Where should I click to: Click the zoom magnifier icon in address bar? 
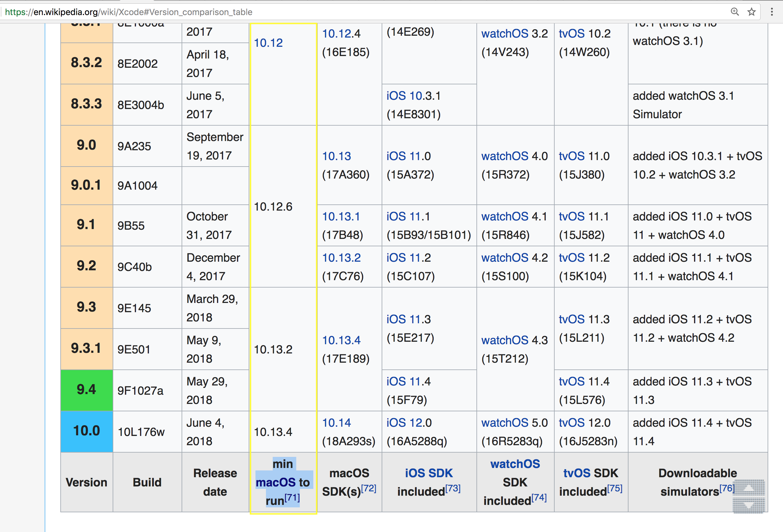pyautogui.click(x=734, y=12)
